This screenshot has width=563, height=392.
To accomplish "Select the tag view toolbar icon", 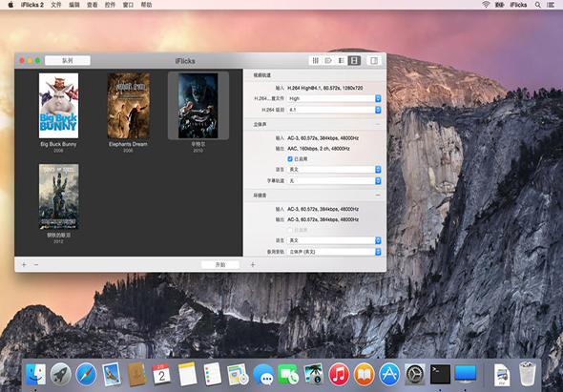I will pyautogui.click(x=328, y=61).
